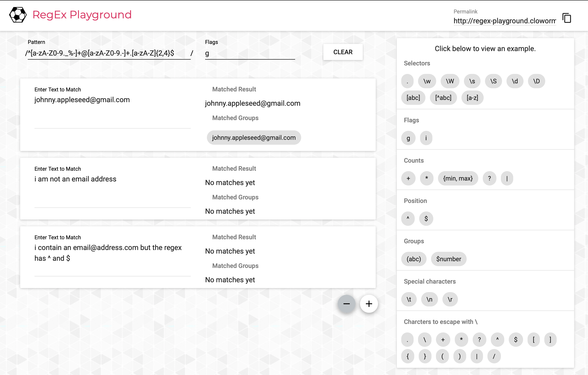Click the Selectors section heading
The width and height of the screenshot is (588, 375).
(417, 63)
